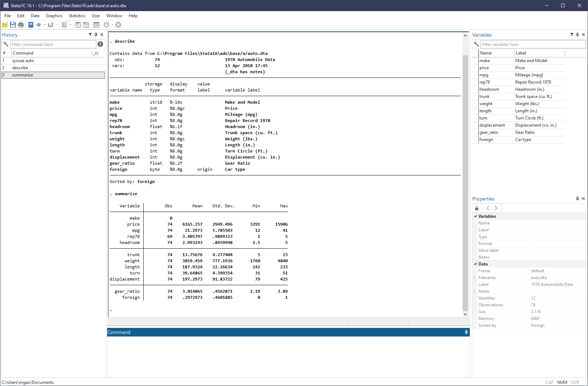Open the Statistics menu
Screen dimensions: 588x386
tap(77, 16)
